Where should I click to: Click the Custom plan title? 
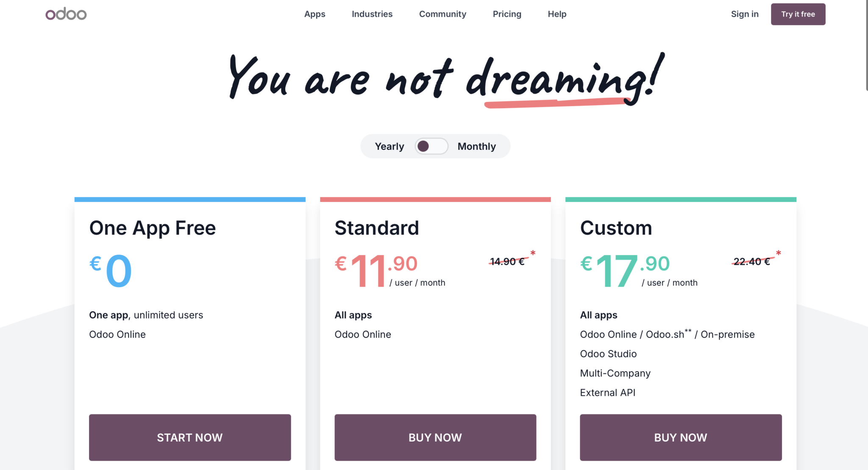(616, 228)
